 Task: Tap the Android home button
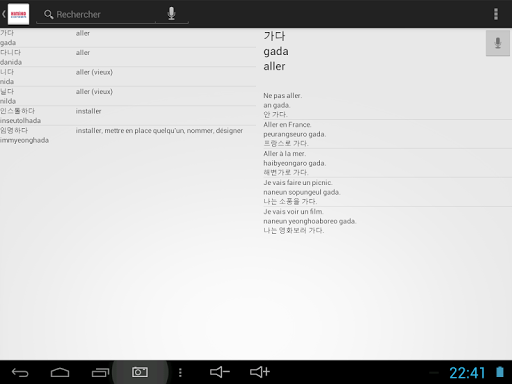[x=60, y=372]
